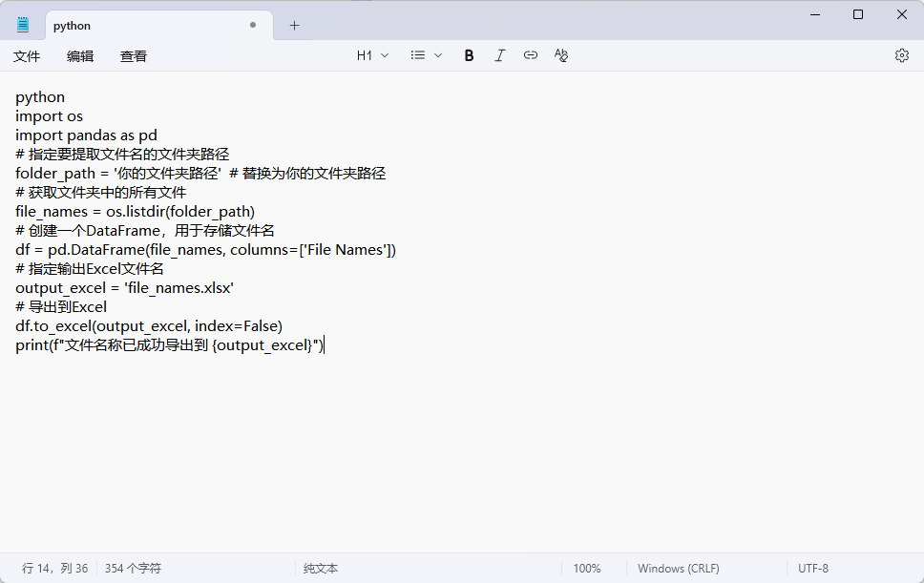
Task: Click the first line 'python'
Action: (x=40, y=97)
